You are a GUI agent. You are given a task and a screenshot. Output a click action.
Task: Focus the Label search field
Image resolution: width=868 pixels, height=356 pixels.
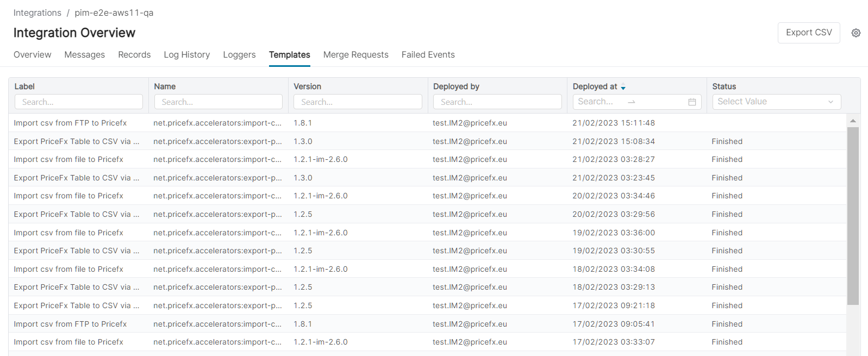pyautogui.click(x=79, y=102)
